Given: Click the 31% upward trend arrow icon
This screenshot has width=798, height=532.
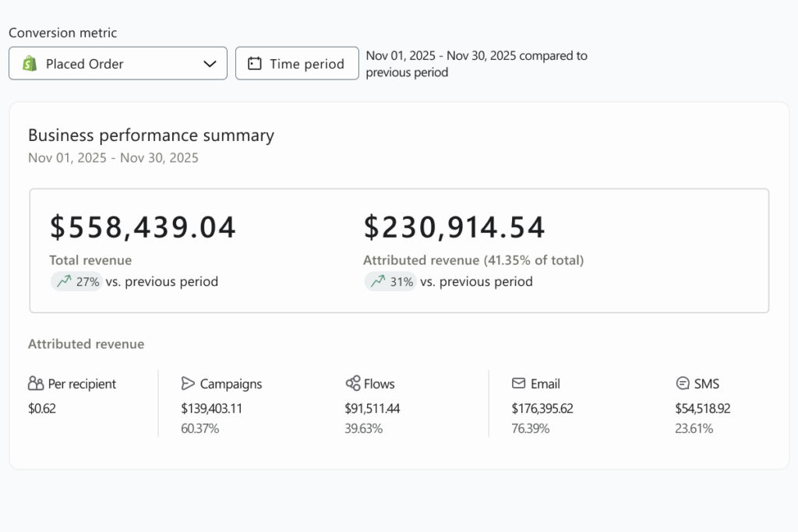Looking at the screenshot, I should [378, 281].
